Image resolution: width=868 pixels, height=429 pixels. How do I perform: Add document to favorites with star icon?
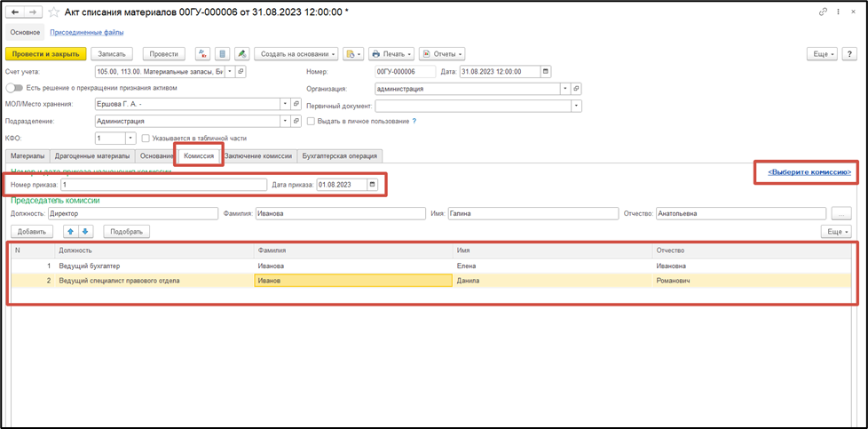53,12
